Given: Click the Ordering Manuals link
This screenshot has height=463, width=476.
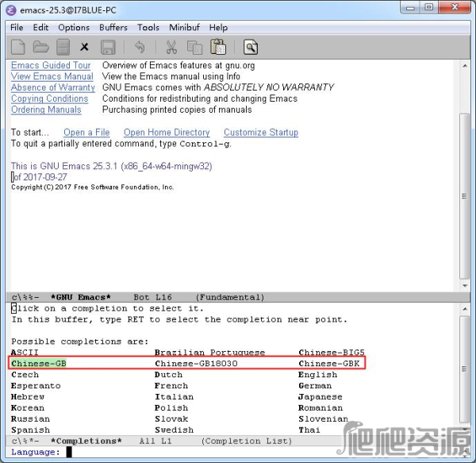Looking at the screenshot, I should pos(46,110).
